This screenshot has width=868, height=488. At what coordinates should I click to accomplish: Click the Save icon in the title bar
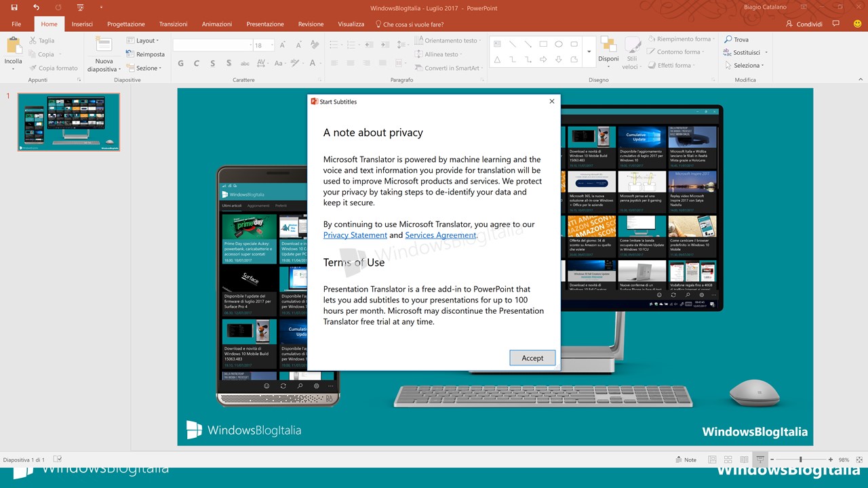pyautogui.click(x=15, y=7)
